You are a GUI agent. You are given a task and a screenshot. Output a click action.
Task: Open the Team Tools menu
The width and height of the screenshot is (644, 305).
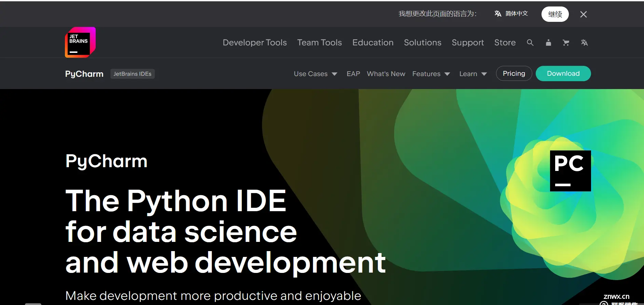click(319, 43)
